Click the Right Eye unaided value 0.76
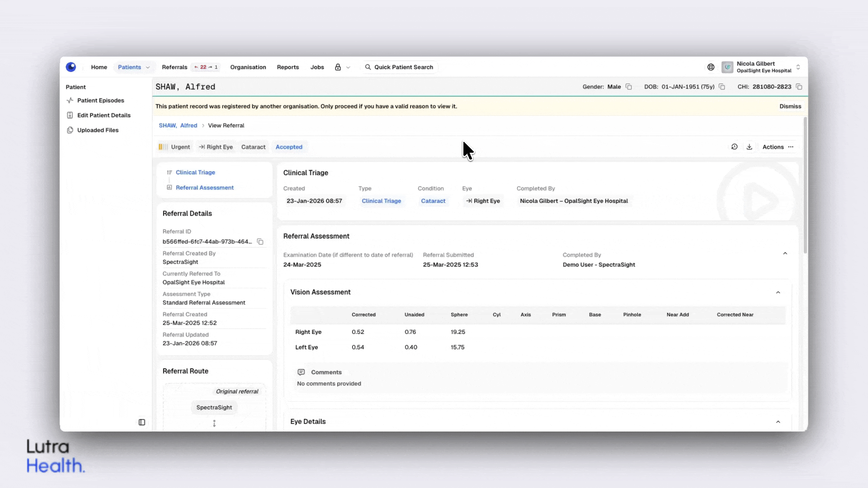 (410, 332)
